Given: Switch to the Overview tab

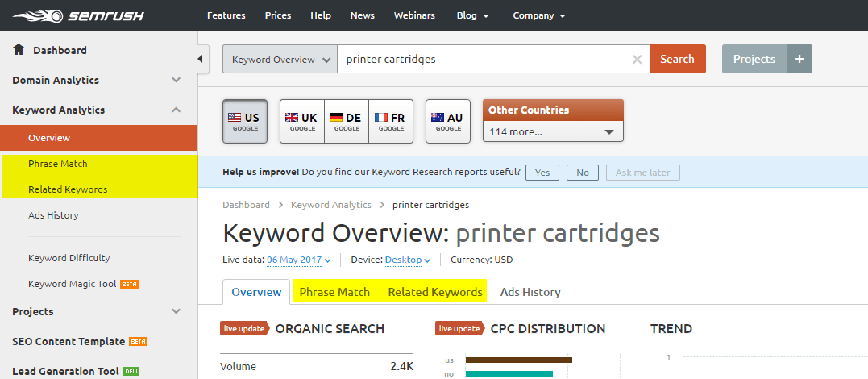Looking at the screenshot, I should [256, 292].
